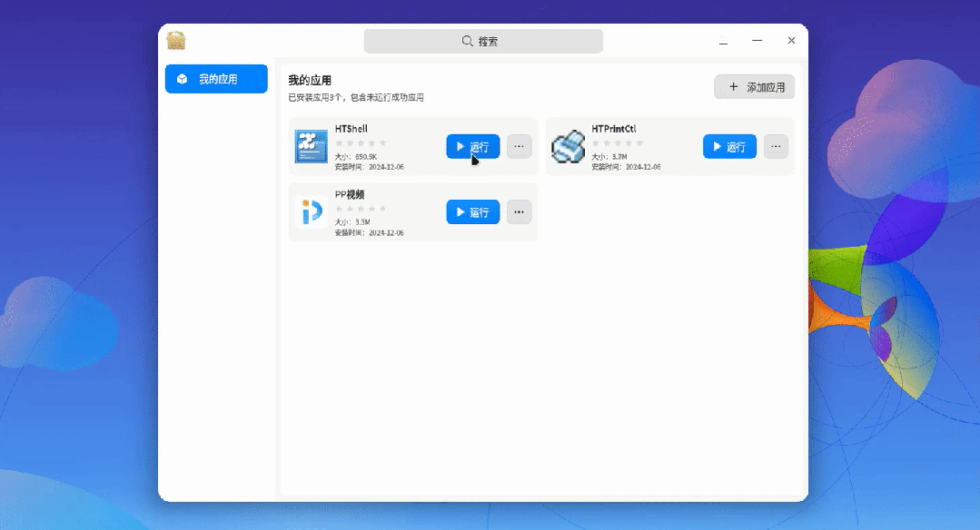This screenshot has height=530, width=980.
Task: Open the window menu button left of minimize
Action: pos(723,41)
